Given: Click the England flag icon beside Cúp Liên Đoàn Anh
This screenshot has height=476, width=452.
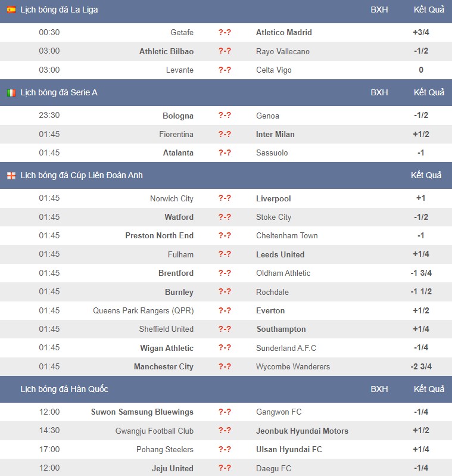Looking at the screenshot, I should [x=11, y=176].
